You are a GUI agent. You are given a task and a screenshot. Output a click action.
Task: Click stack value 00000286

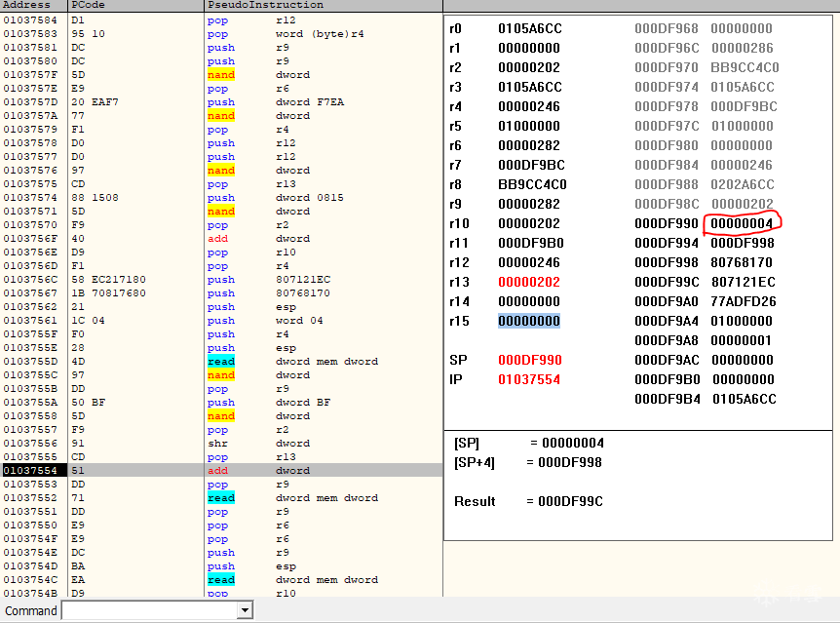pyautogui.click(x=742, y=48)
